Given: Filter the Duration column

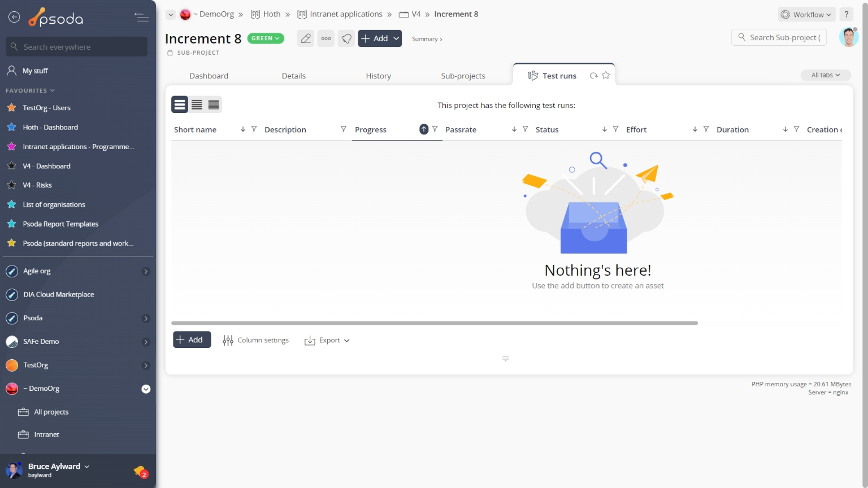Looking at the screenshot, I should (797, 129).
